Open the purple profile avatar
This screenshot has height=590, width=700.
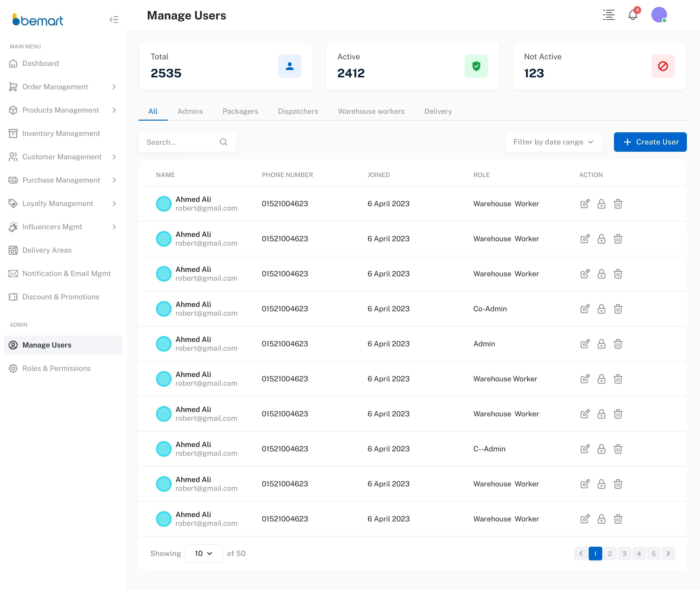coord(659,15)
